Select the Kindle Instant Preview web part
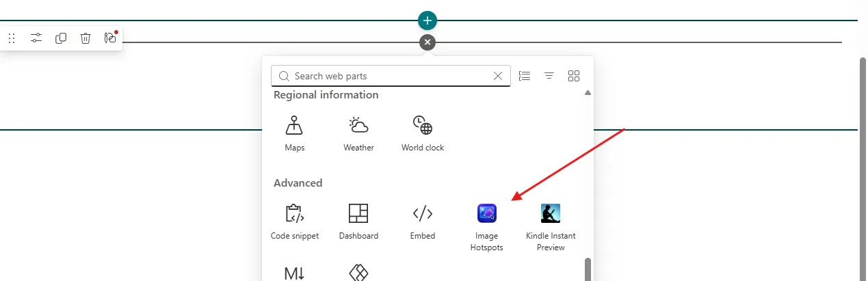This screenshot has height=281, width=868. click(551, 228)
